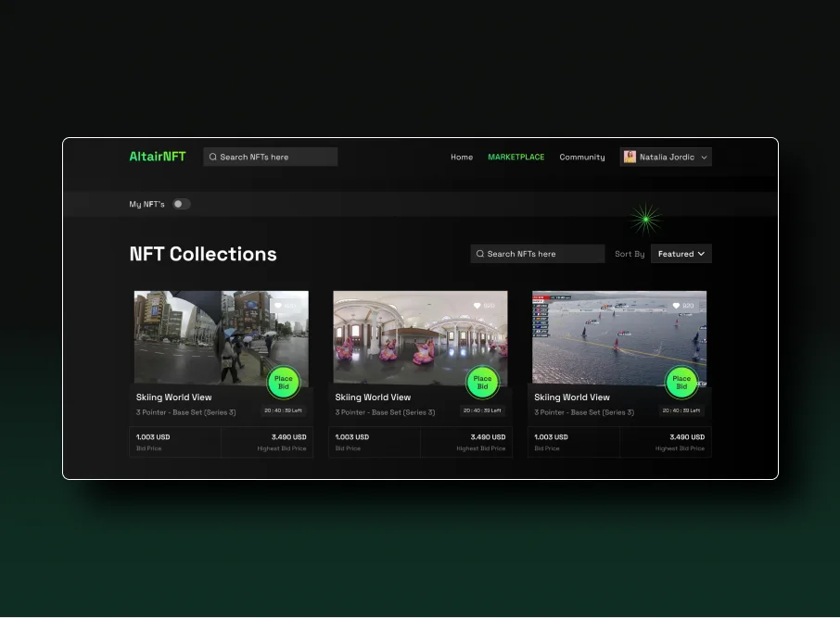This screenshot has width=840, height=618.
Task: Navigate to Home
Action: [462, 157]
